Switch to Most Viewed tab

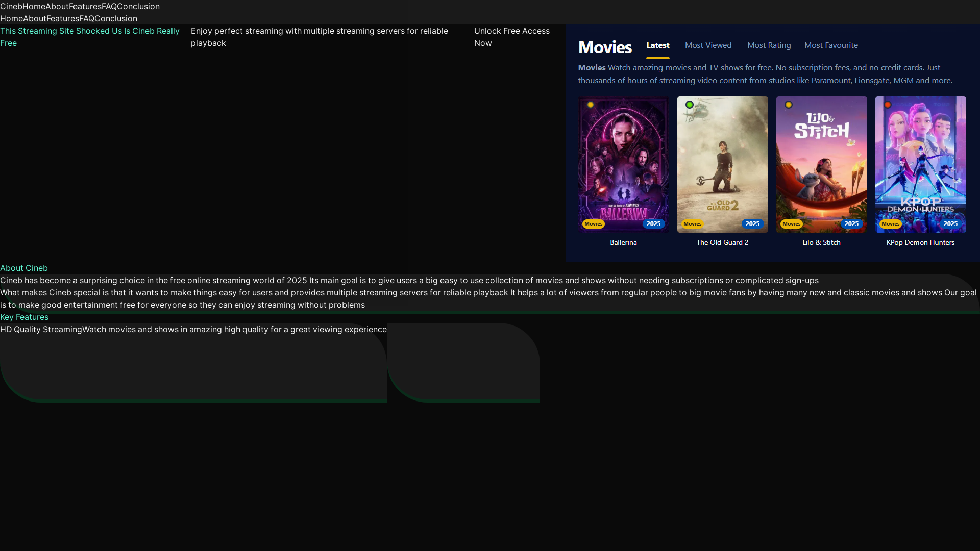pos(708,45)
